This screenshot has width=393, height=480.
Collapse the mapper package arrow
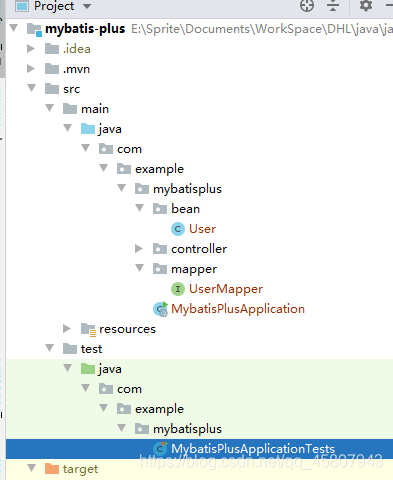[140, 268]
